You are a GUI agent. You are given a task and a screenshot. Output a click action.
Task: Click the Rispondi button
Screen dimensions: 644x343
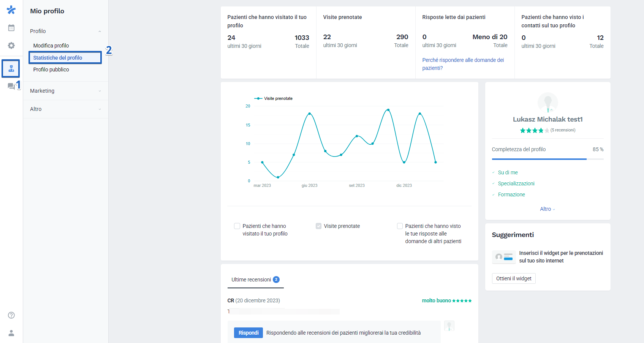(248, 333)
